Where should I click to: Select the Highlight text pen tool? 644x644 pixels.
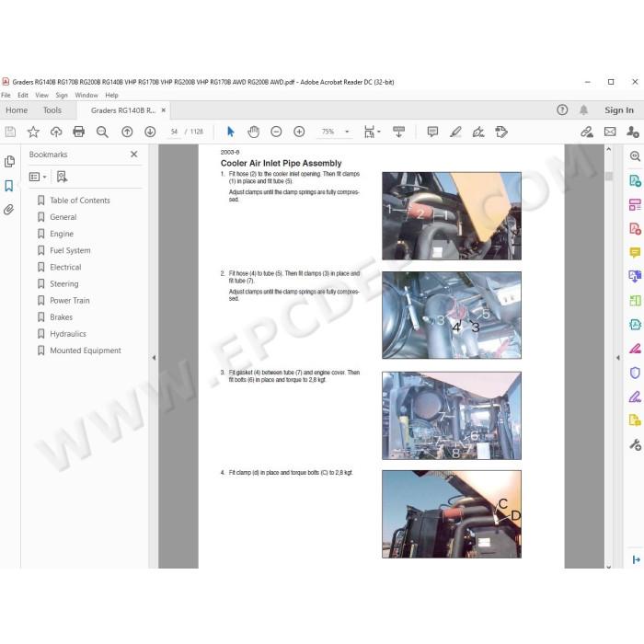coord(455,132)
